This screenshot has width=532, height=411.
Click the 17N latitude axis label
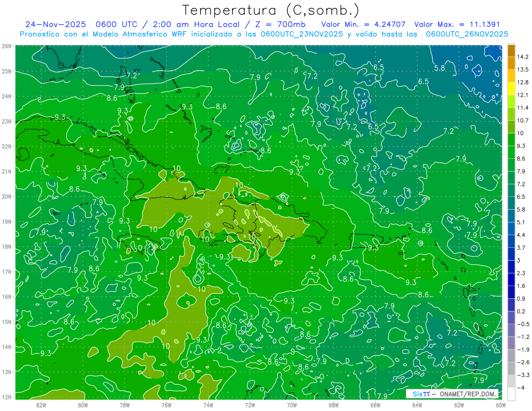click(7, 271)
